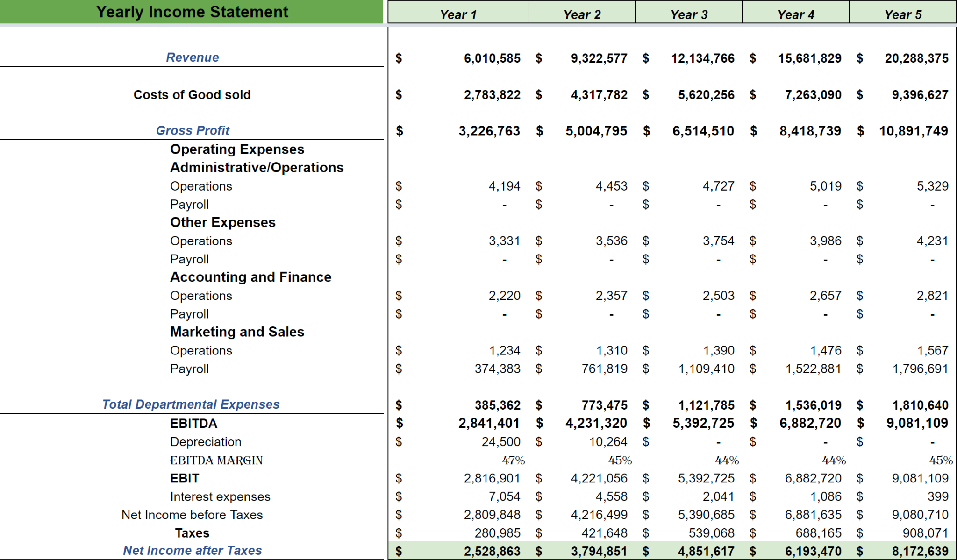Select Year 4 cost value 7,263,090
The image size is (957, 560).
click(813, 95)
